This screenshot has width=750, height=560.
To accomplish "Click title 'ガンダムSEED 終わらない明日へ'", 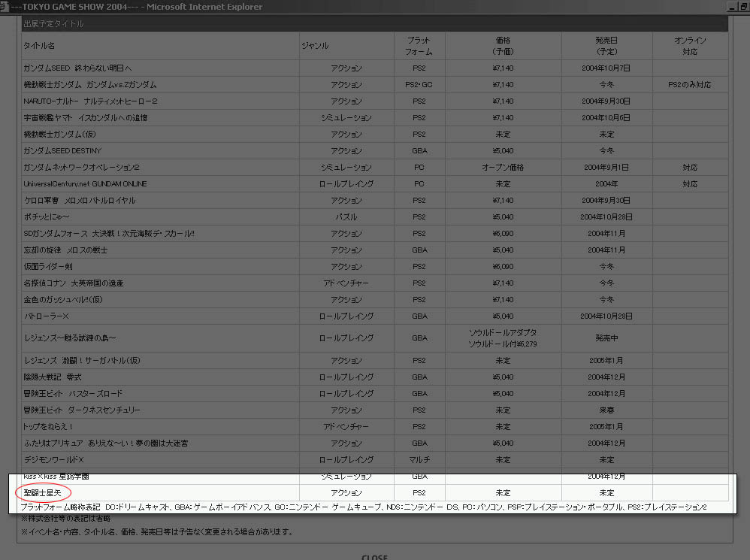I will tap(77, 68).
